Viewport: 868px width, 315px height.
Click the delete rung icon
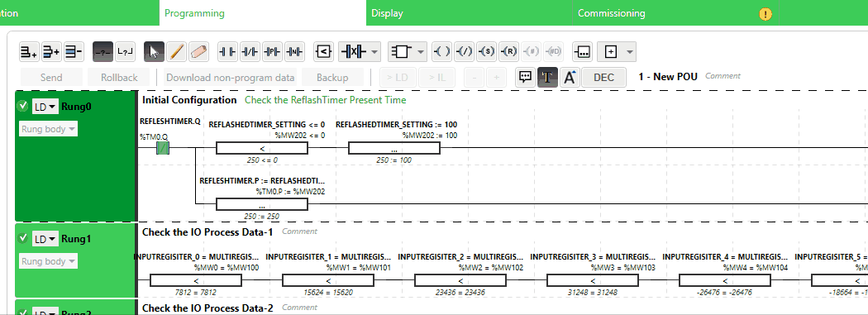click(x=74, y=52)
